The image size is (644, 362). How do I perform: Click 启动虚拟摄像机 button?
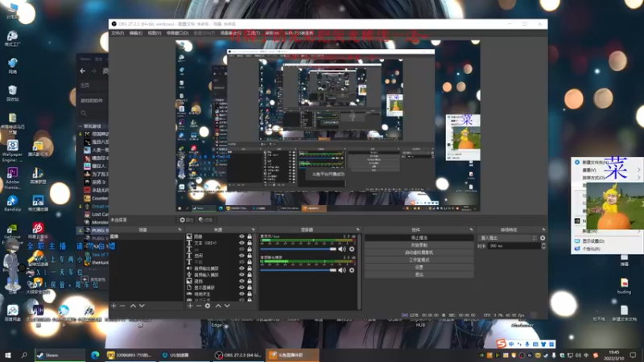click(x=419, y=253)
